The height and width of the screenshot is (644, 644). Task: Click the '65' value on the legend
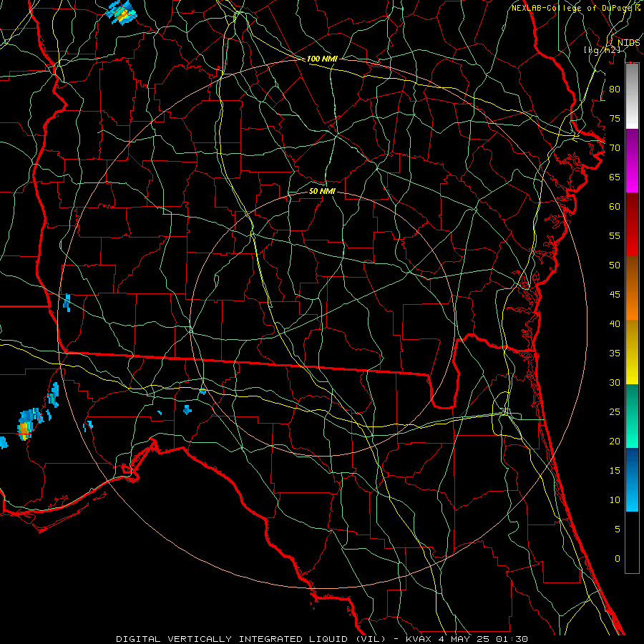pos(615,177)
